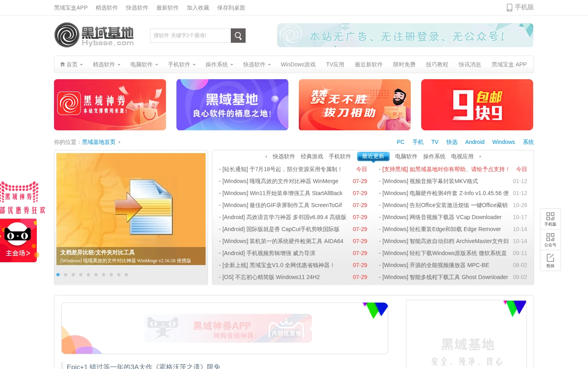Open the 9块9包邮 banner
The image size is (588, 369).
(x=477, y=105)
